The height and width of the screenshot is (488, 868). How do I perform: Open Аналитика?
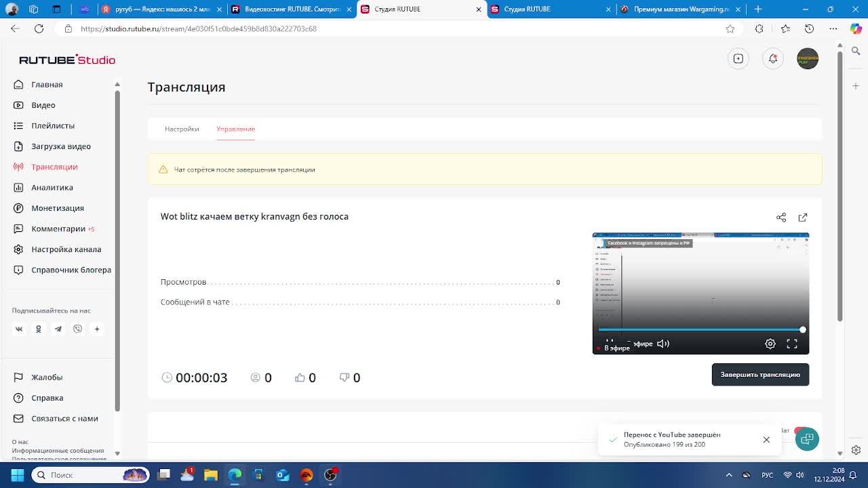point(52,187)
